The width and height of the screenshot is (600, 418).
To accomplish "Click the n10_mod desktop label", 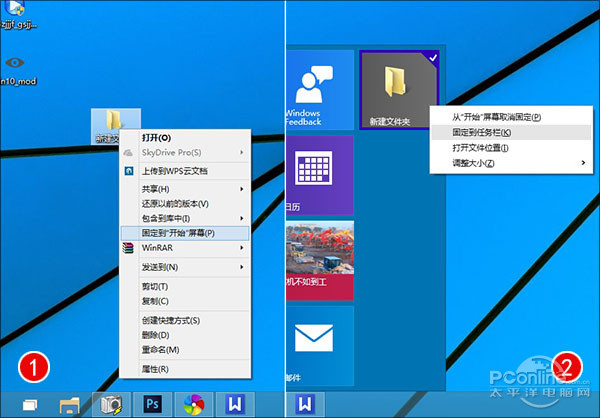I will (x=18, y=81).
